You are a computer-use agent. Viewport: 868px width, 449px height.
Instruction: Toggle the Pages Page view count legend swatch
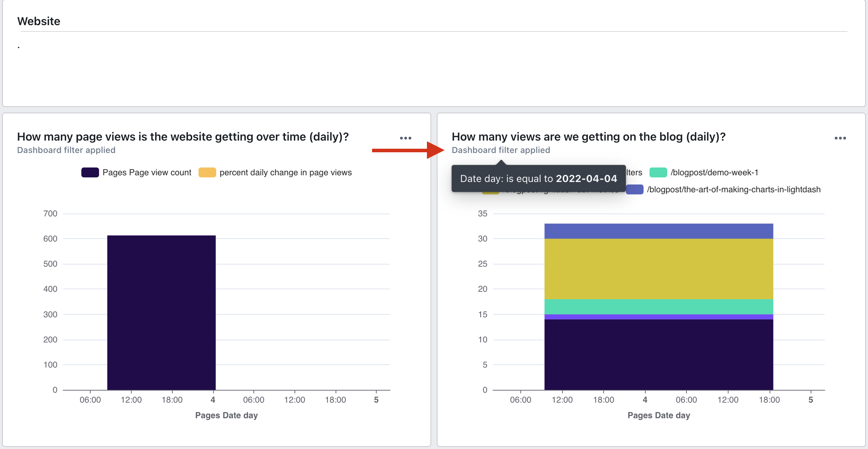tap(90, 172)
